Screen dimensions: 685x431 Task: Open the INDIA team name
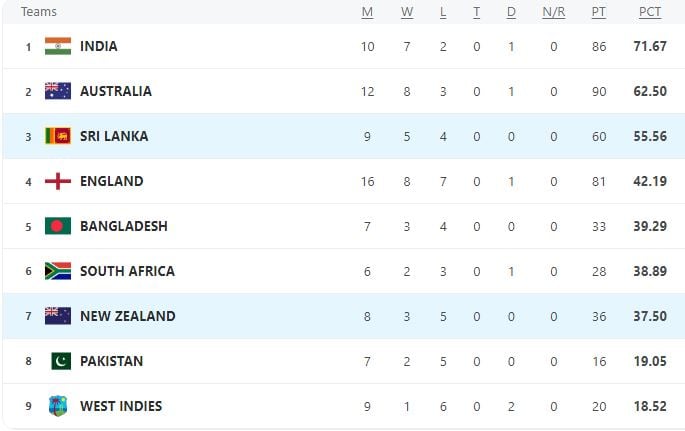tap(99, 46)
